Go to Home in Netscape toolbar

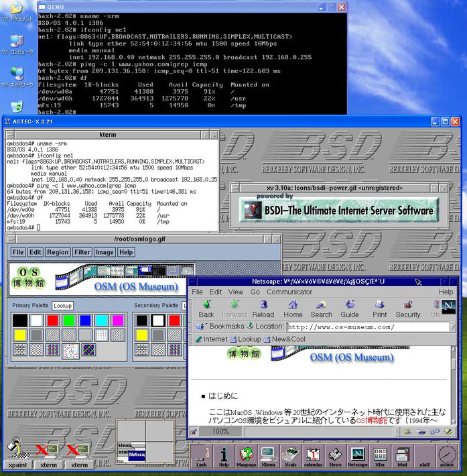pyautogui.click(x=293, y=309)
